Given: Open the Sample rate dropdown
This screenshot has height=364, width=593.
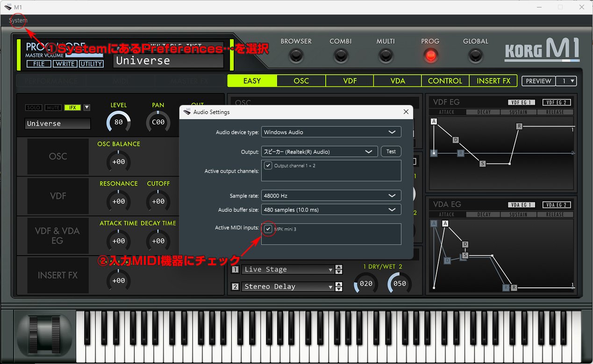Looking at the screenshot, I should tap(331, 196).
